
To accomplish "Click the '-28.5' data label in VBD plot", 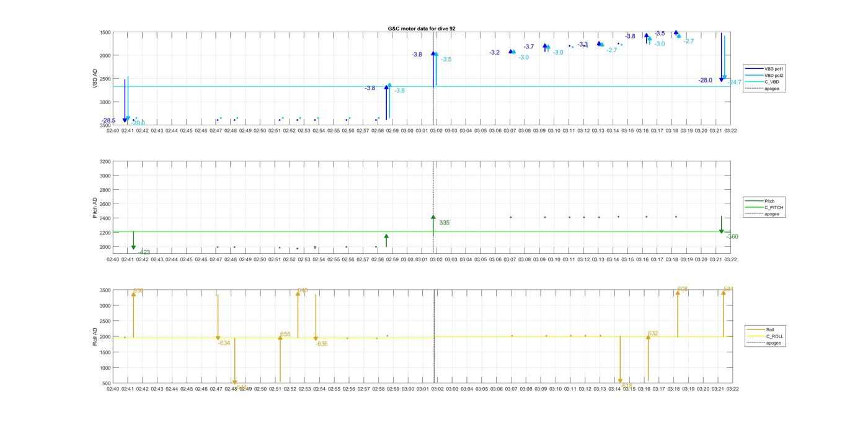I will tap(108, 120).
